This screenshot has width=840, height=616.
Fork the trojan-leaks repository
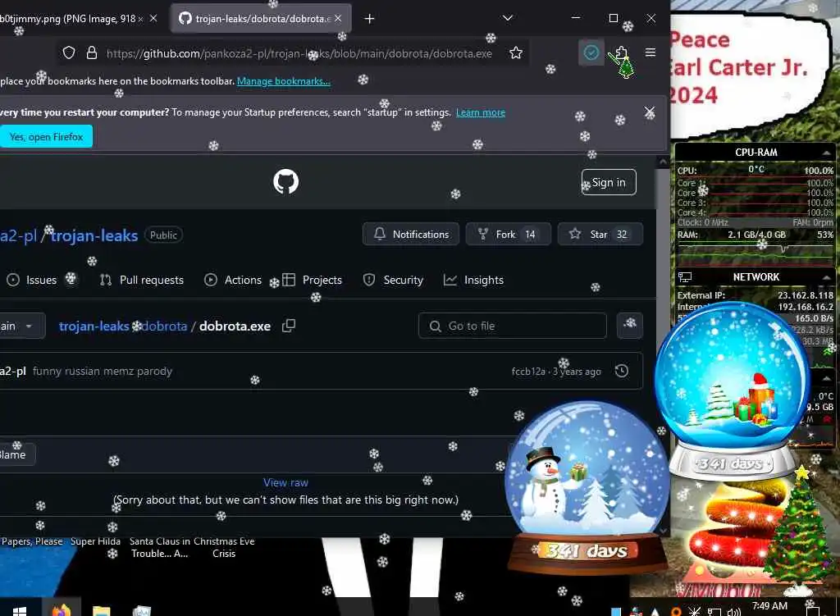[x=508, y=234]
